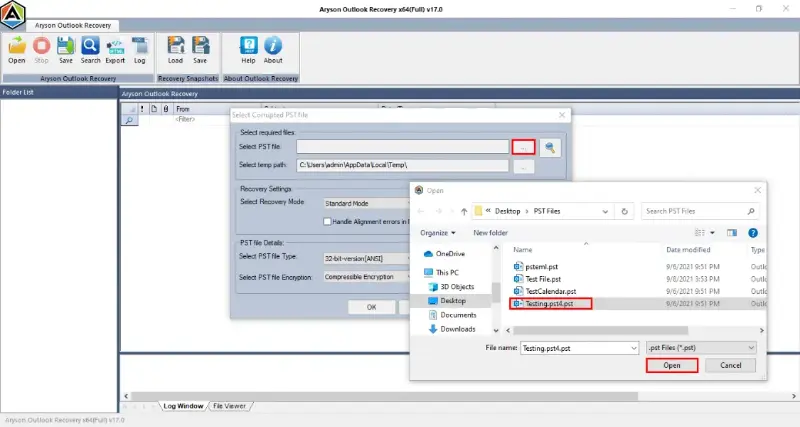Load a recovery snapshot

[x=176, y=50]
